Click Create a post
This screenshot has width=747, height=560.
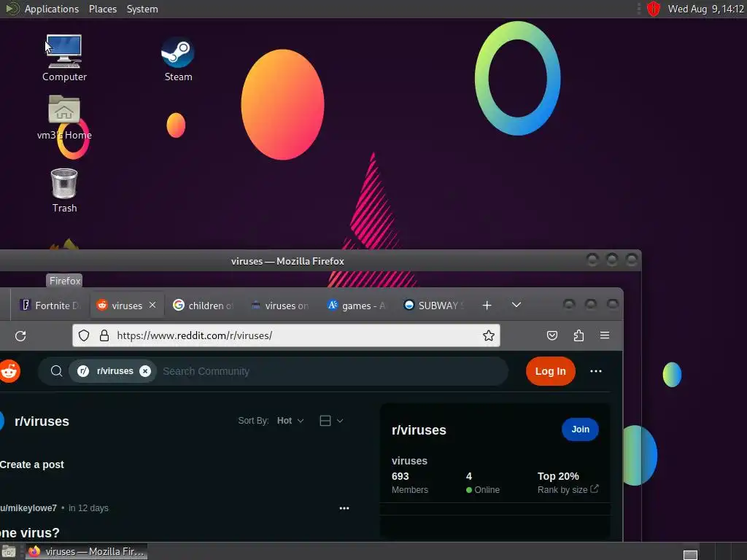(x=32, y=464)
